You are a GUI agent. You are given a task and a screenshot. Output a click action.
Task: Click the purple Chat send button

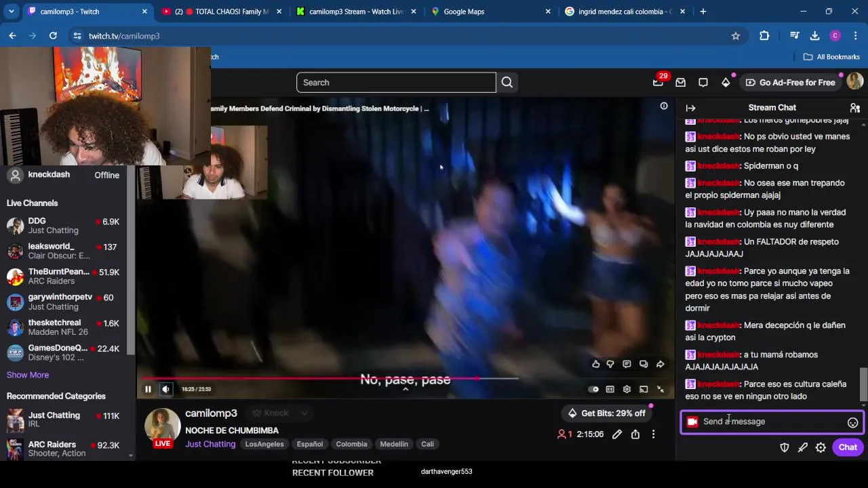(x=848, y=447)
